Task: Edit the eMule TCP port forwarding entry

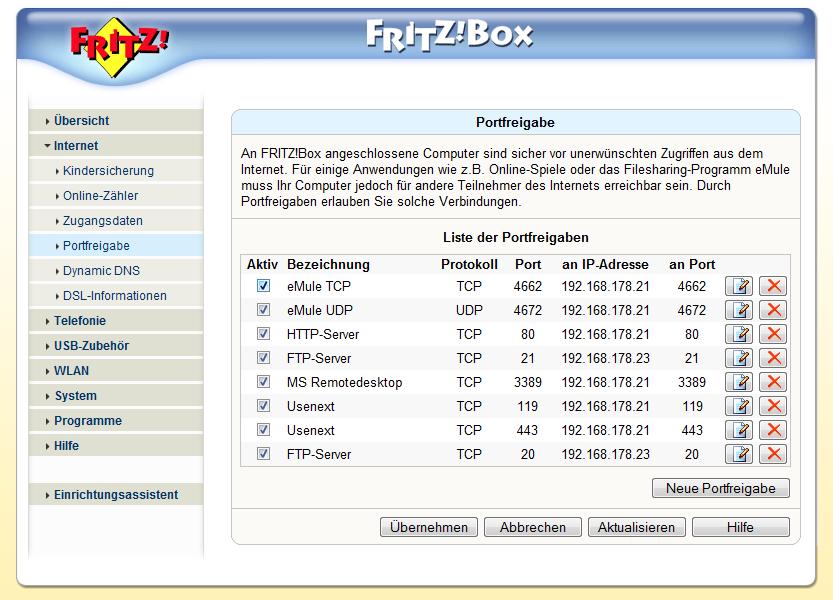Action: (x=739, y=286)
